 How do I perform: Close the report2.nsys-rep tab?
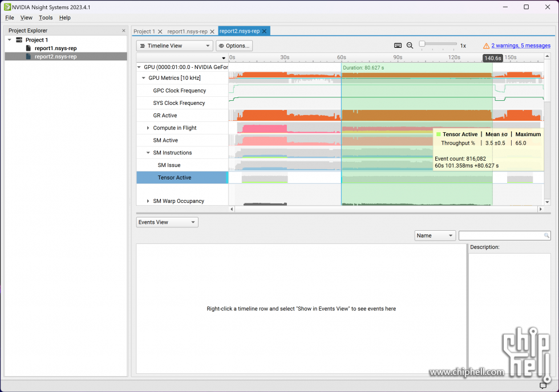pyautogui.click(x=264, y=31)
